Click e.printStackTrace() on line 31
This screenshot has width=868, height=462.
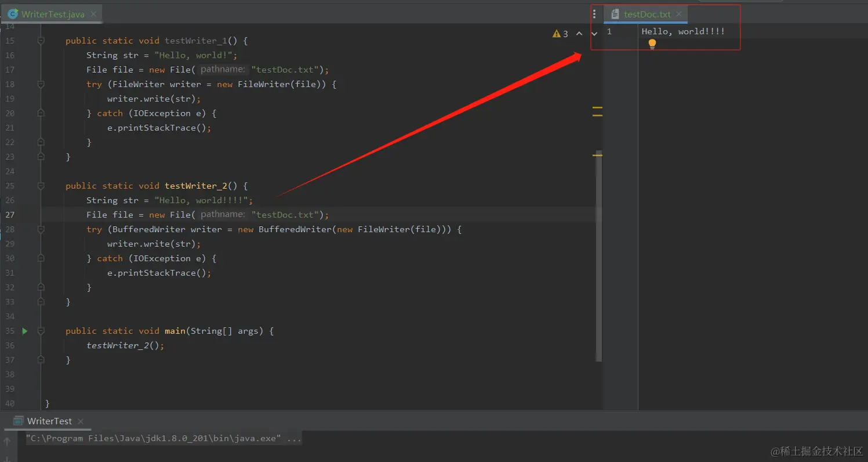[159, 273]
